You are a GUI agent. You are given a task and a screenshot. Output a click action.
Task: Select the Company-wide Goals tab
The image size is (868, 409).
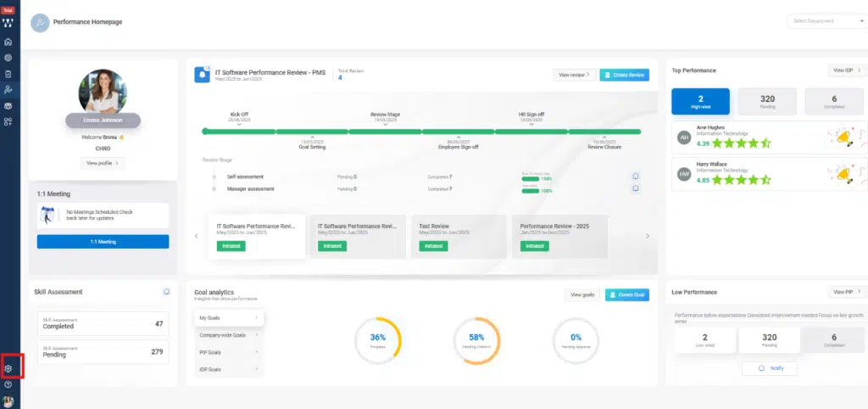(229, 335)
